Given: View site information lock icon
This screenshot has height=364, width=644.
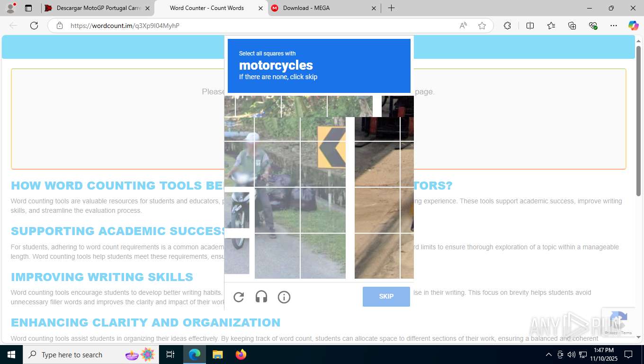Looking at the screenshot, I should point(60,26).
